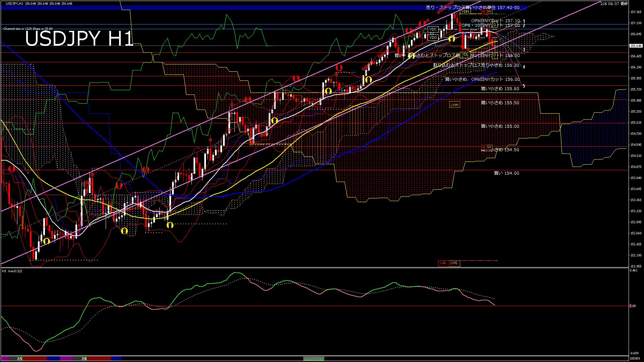Select the red LML marker

tap(443, 263)
